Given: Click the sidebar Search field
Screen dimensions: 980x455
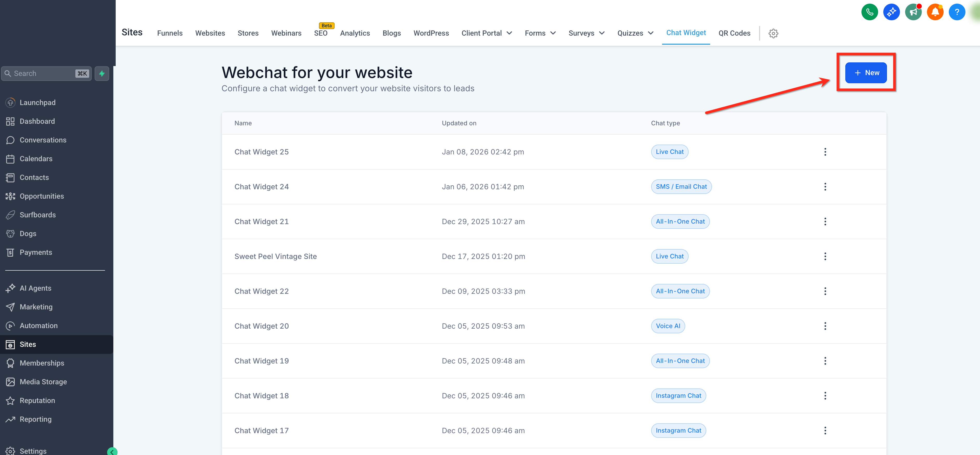Looking at the screenshot, I should (x=47, y=73).
